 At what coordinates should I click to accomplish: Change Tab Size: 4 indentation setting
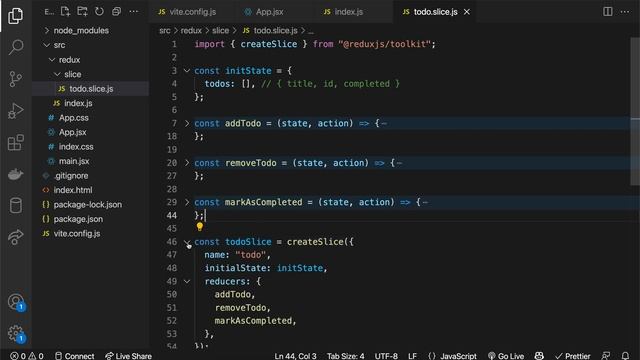(345, 356)
